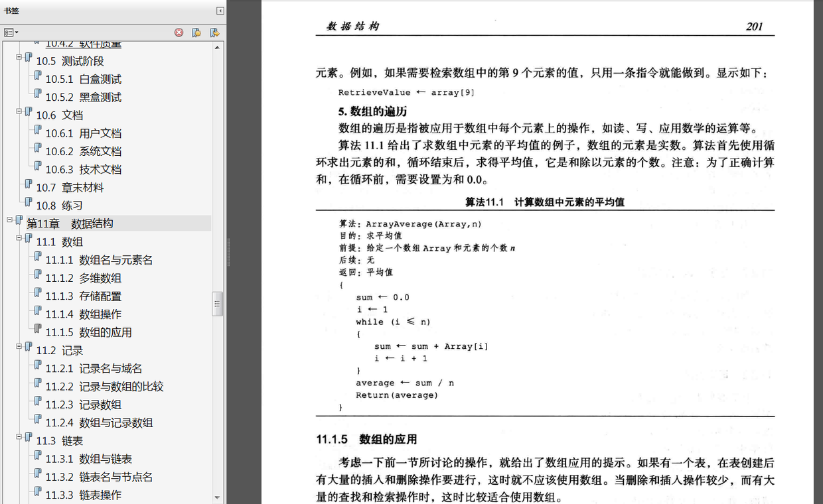The height and width of the screenshot is (504, 823).
Task: Open the bookmarks options menu dropdown
Action: coord(11,32)
